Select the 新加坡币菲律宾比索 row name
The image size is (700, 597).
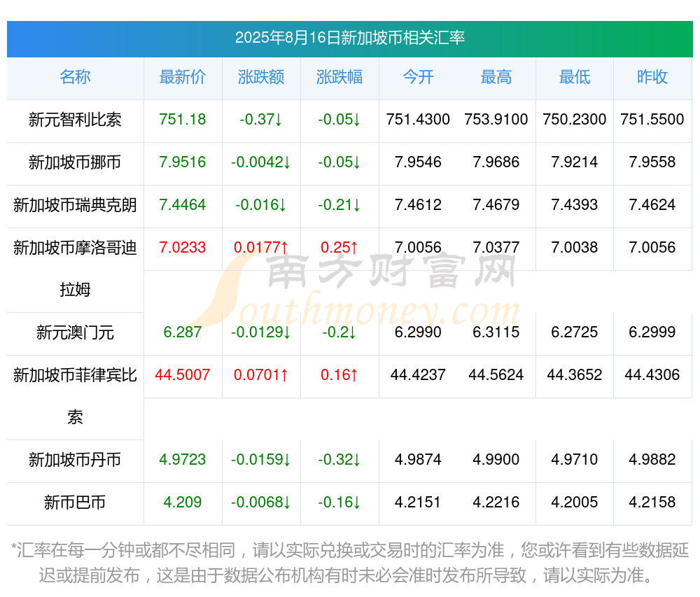coord(75,395)
